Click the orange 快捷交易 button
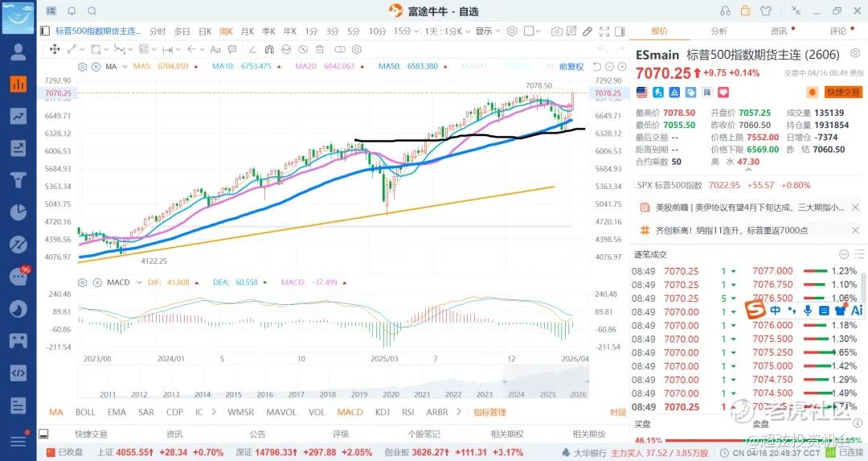868x461 pixels. (x=843, y=92)
